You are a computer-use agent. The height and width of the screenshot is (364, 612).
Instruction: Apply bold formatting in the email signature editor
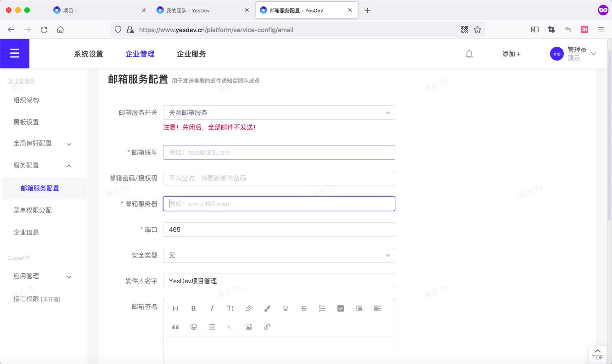coord(193,308)
